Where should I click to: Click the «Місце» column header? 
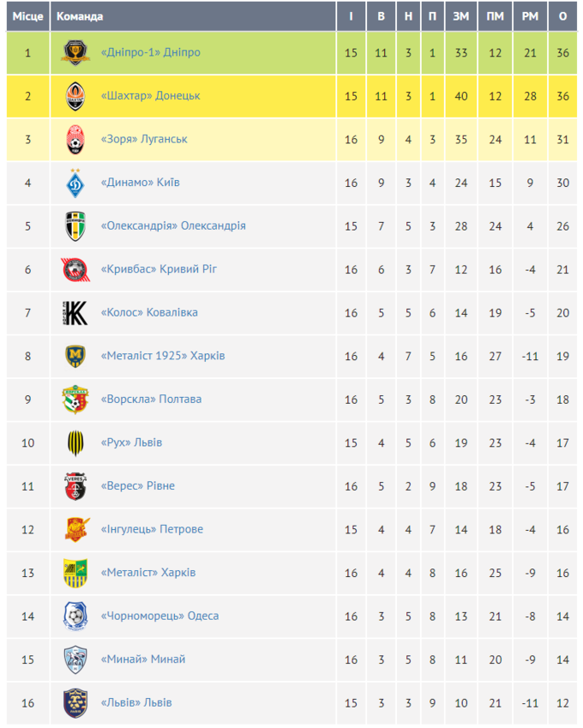point(27,16)
